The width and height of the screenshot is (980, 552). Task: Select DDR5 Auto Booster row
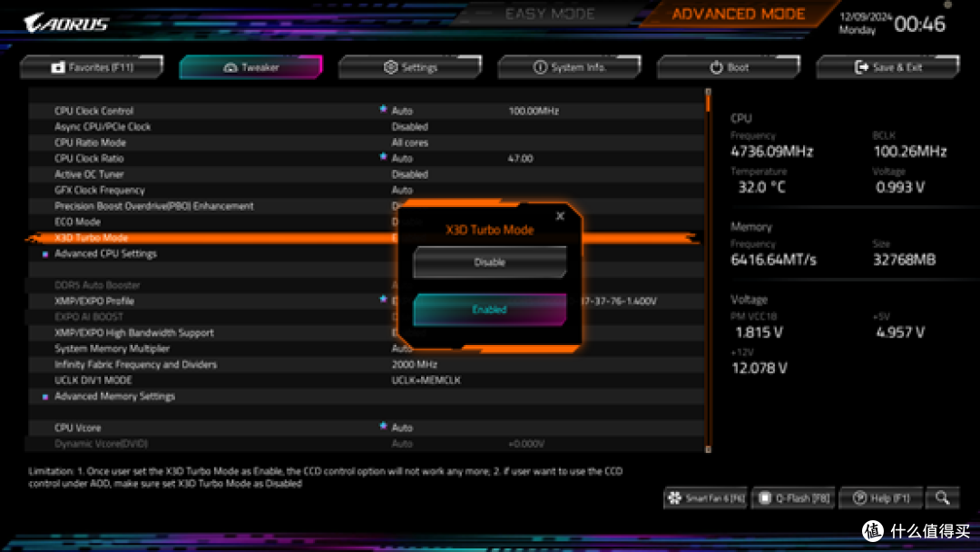366,285
